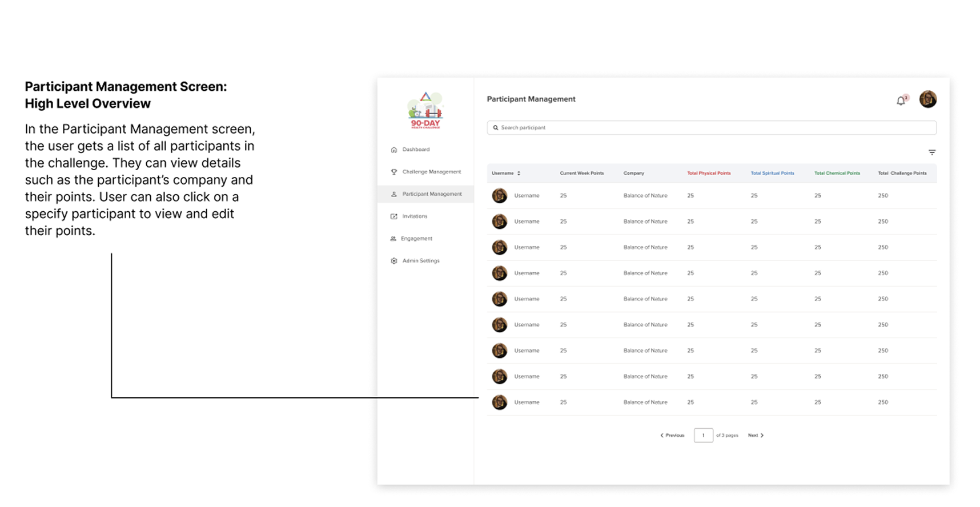Screen dimensions: 980x507
Task: Open the profile avatar in header
Action: (x=927, y=99)
